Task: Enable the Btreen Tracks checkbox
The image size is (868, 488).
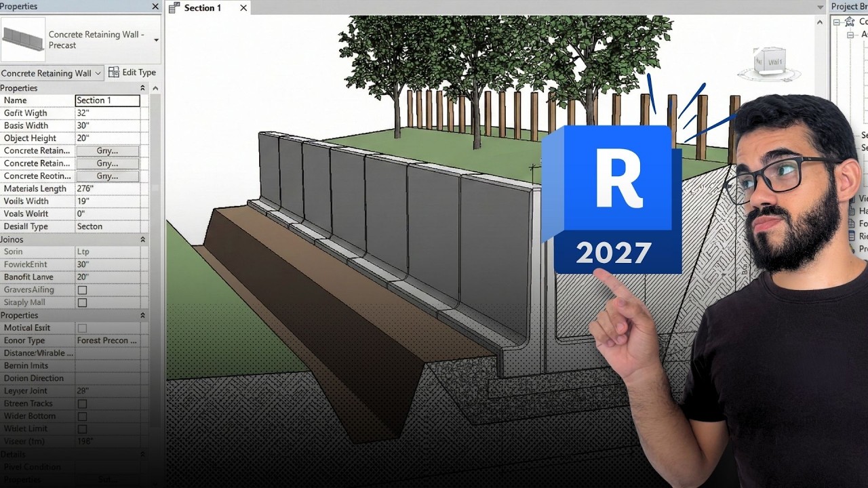Action: (x=82, y=404)
